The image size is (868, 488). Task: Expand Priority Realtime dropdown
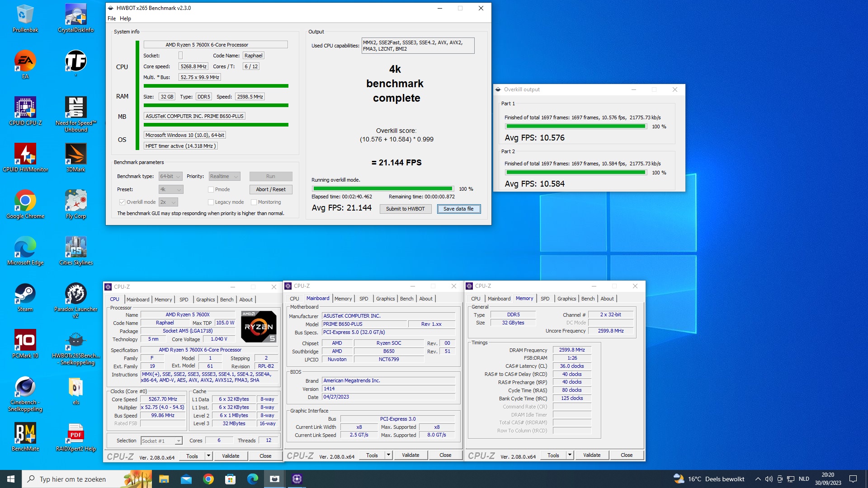224,176
